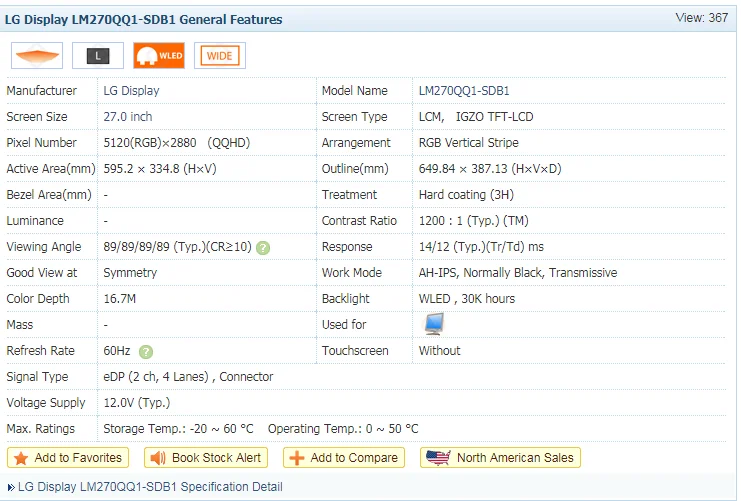Click 'Without' touchscreen value
The image size is (741, 501).
tap(439, 351)
